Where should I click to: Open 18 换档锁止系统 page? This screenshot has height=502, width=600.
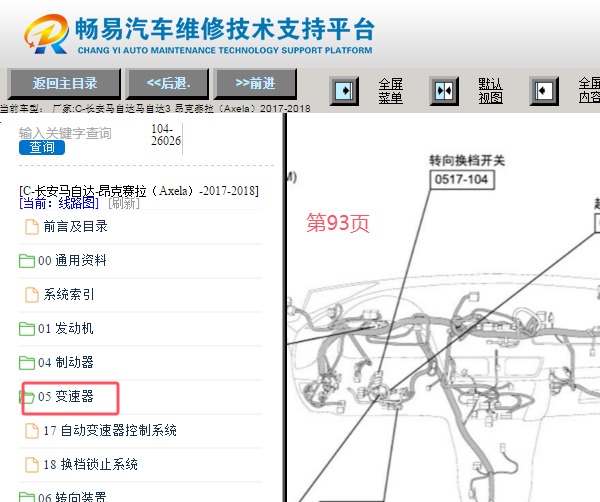pyautogui.click(x=90, y=465)
